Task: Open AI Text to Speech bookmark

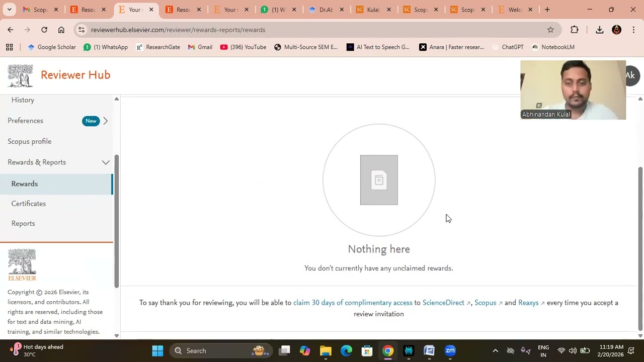Action: pyautogui.click(x=378, y=47)
